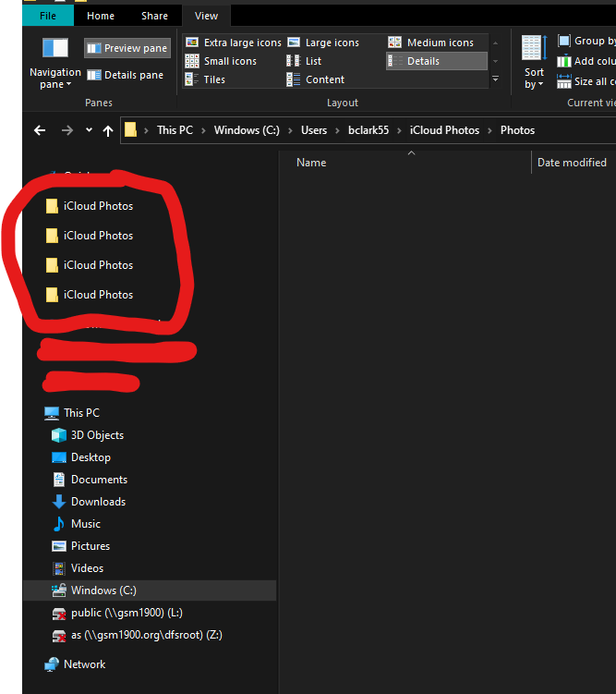Viewport: 616px width, 694px height.
Task: Choose Extra large icons layout
Action: coord(233,43)
